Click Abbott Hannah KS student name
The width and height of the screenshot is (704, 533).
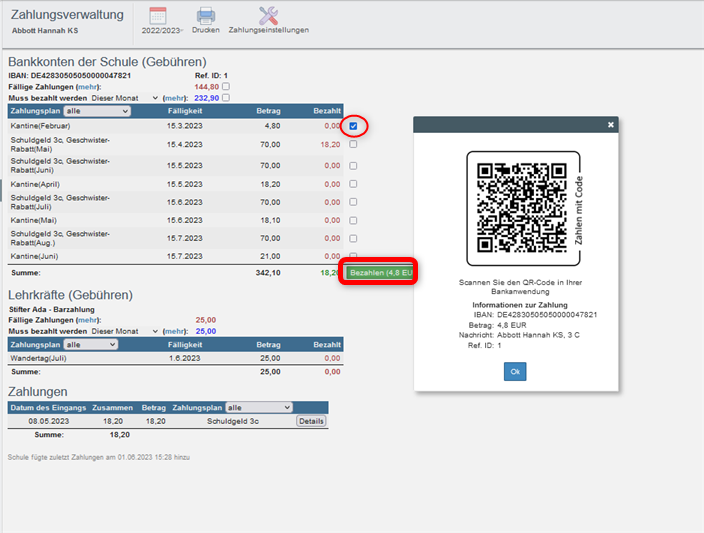[x=45, y=31]
